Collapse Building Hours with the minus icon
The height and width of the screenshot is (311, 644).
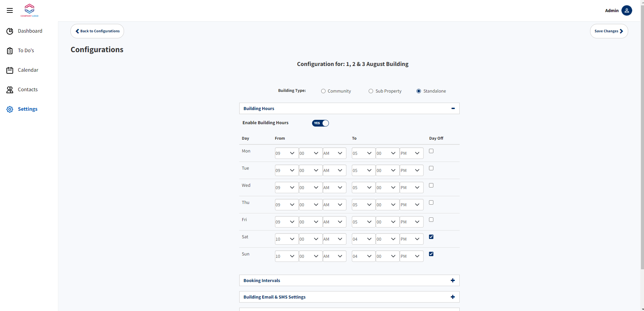point(453,108)
